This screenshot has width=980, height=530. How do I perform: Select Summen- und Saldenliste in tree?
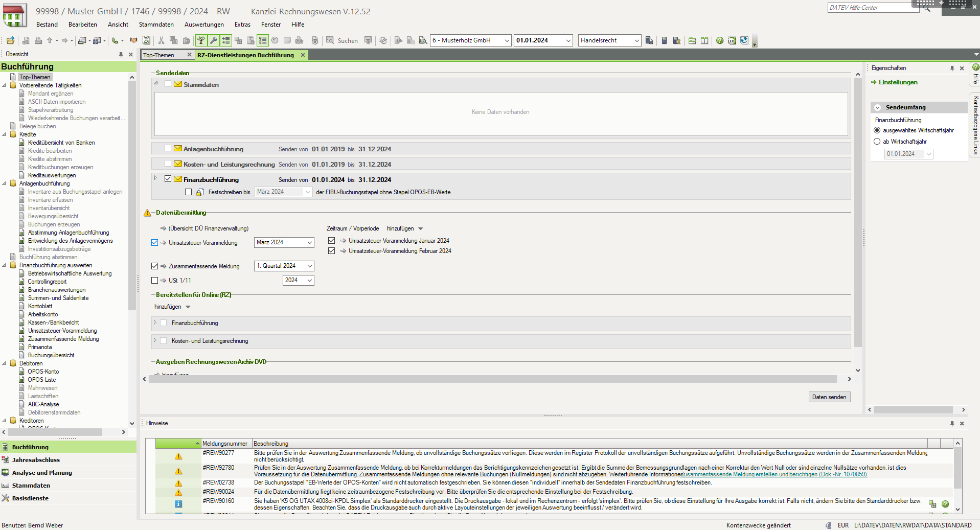click(x=58, y=298)
